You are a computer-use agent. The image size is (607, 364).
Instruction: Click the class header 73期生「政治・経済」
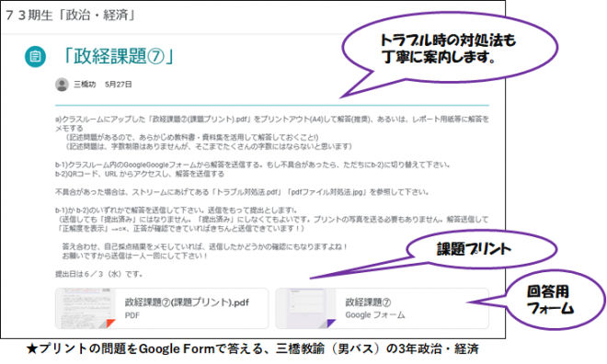click(x=71, y=16)
